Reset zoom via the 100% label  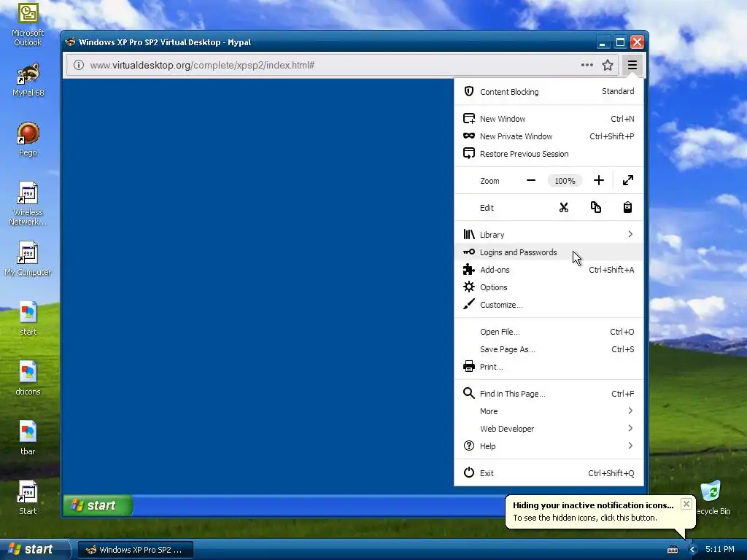[565, 181]
